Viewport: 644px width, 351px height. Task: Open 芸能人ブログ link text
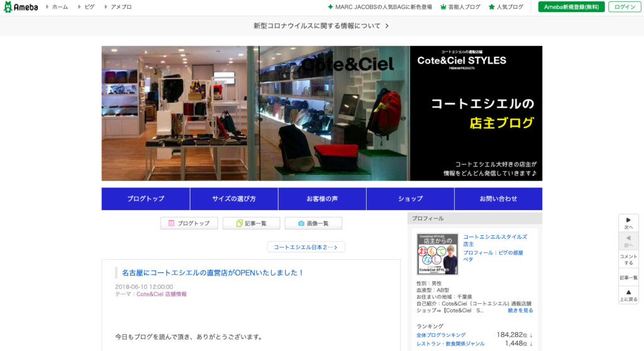[x=465, y=7]
